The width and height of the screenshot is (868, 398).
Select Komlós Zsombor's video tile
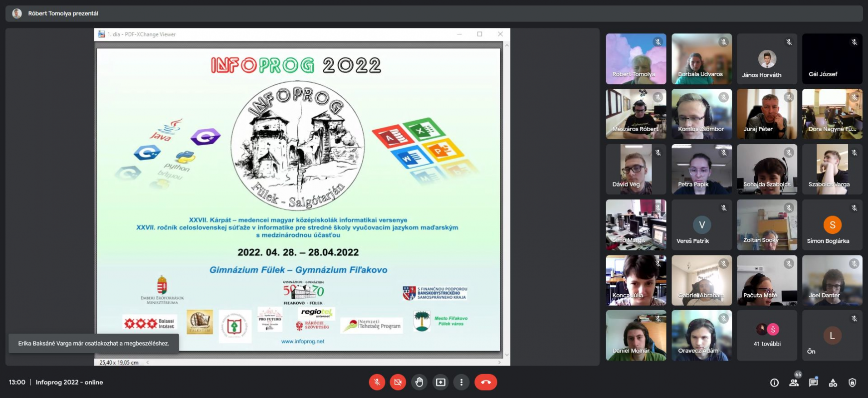coord(701,114)
